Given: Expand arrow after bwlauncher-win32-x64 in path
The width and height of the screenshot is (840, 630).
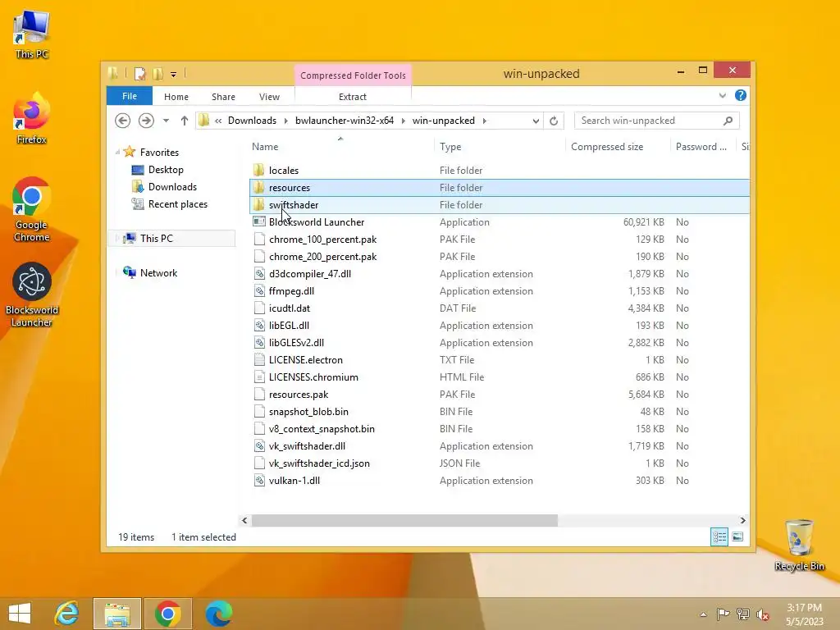Looking at the screenshot, I should point(404,121).
